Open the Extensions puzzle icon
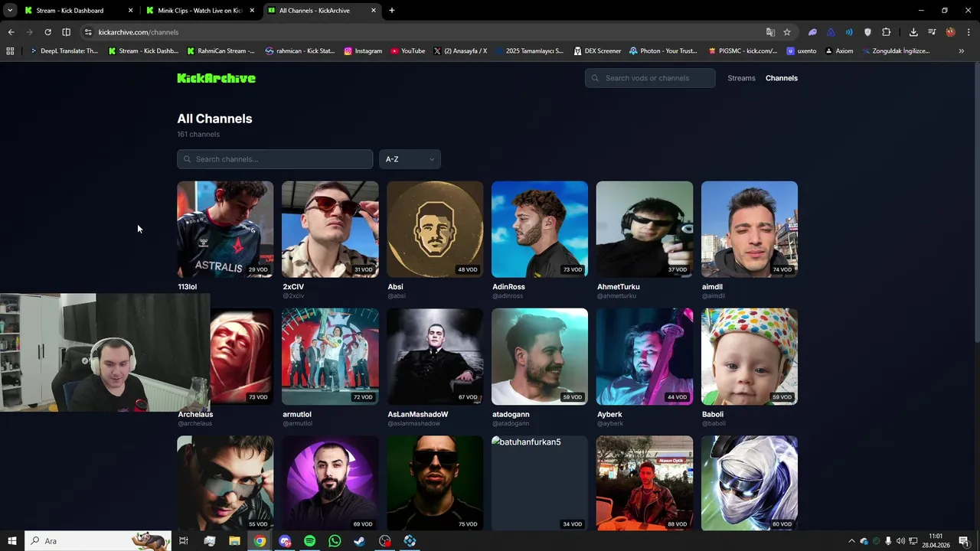 (887, 32)
